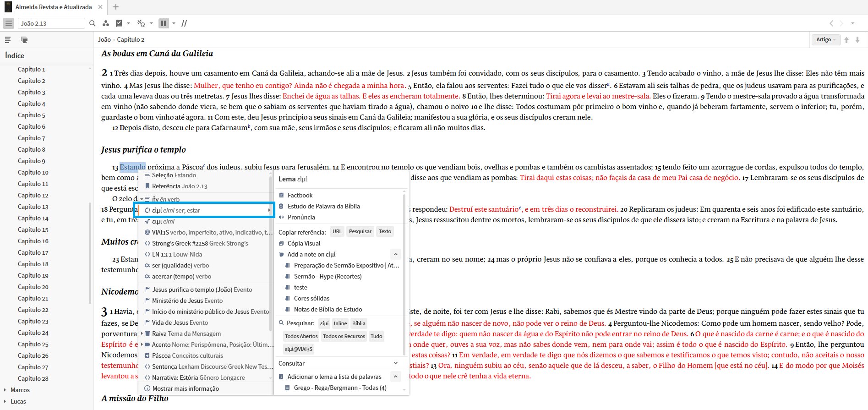Select the Almeida Revista e Atualizada tab
The image size is (868, 410).
(54, 7)
